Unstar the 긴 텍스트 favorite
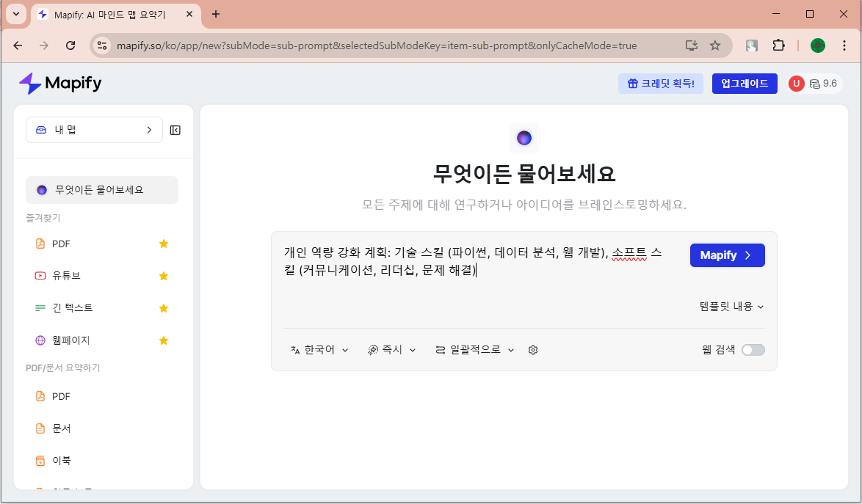 pos(164,308)
